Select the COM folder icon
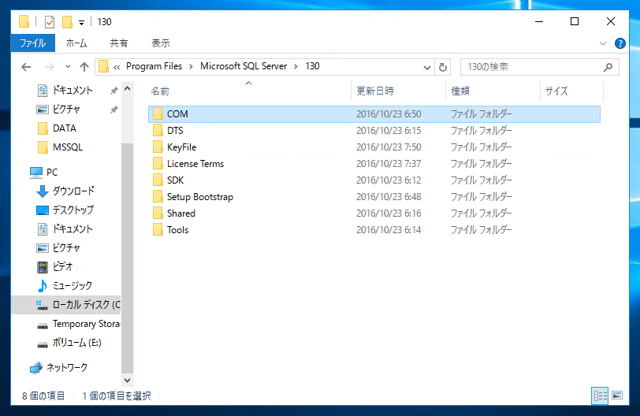640x416 pixels. (158, 114)
